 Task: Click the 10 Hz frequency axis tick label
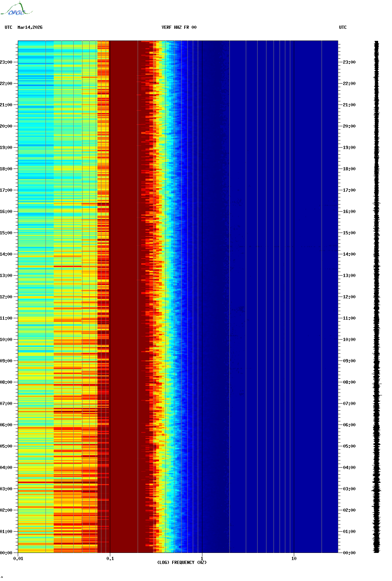pyautogui.click(x=294, y=559)
